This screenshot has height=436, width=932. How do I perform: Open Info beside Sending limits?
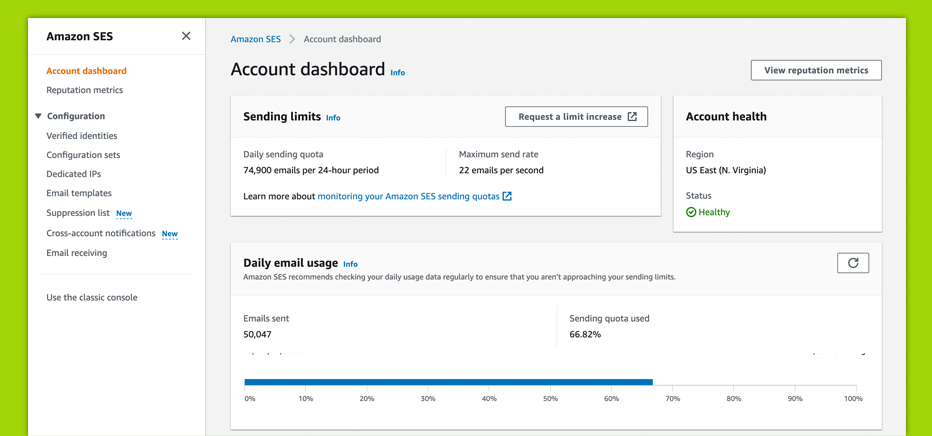click(333, 118)
